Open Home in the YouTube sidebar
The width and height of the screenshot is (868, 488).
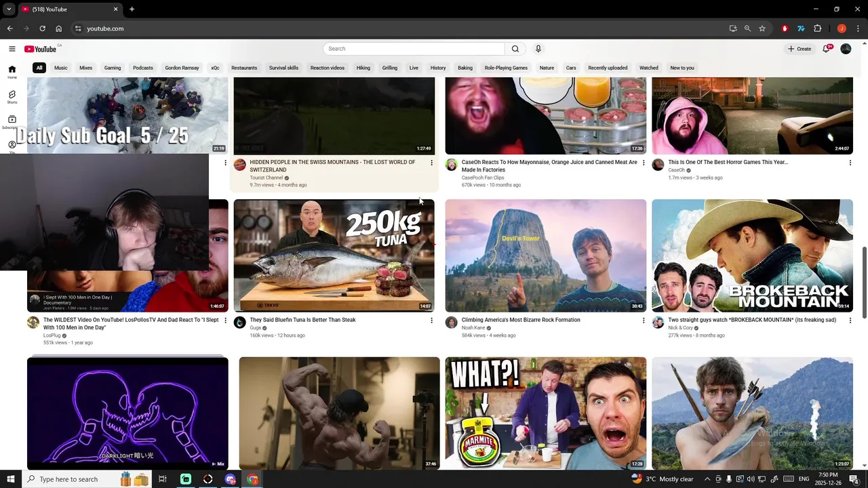(x=12, y=72)
